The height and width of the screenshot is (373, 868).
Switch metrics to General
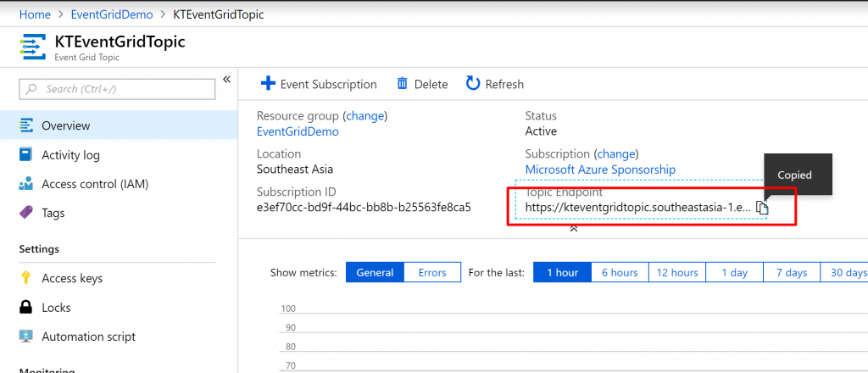[x=375, y=272]
